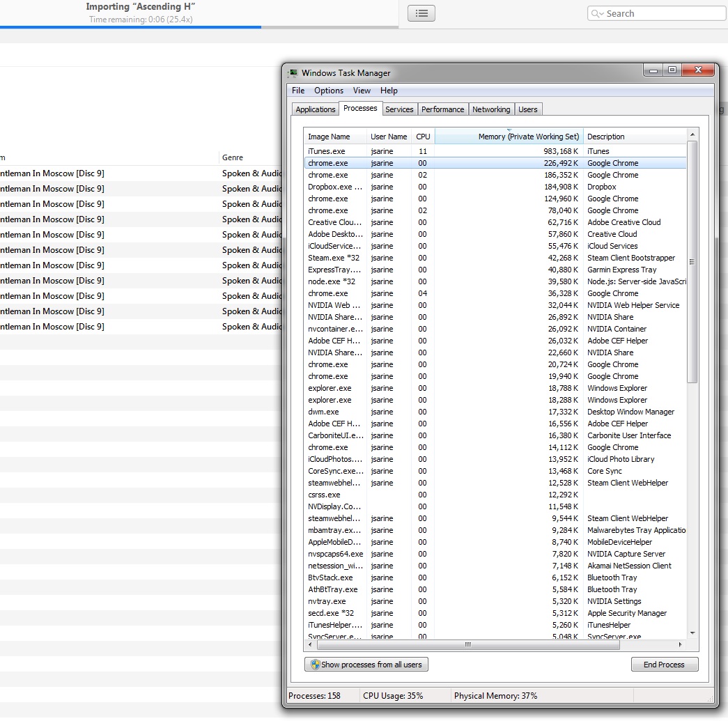
Task: Open the Help menu in Task Manager
Action: point(389,91)
